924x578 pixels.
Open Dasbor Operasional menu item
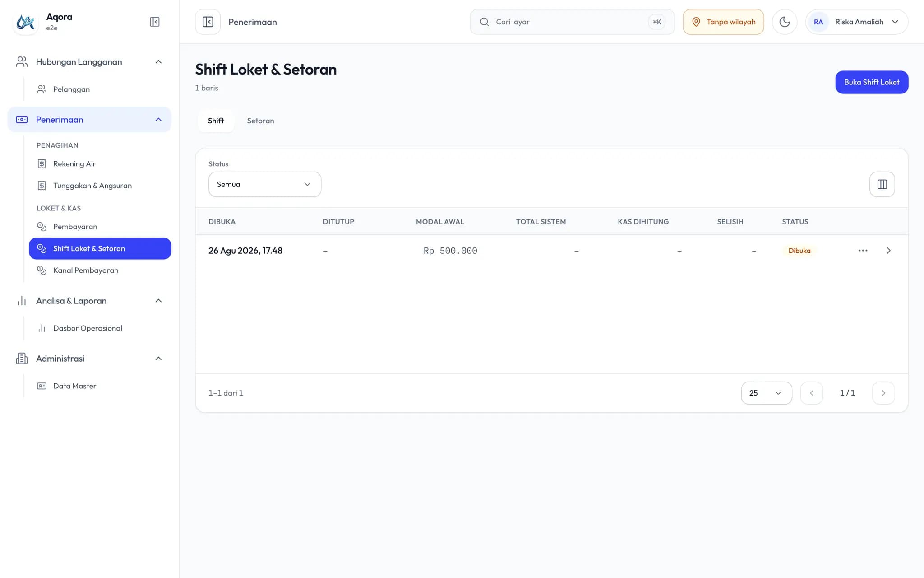click(100, 328)
